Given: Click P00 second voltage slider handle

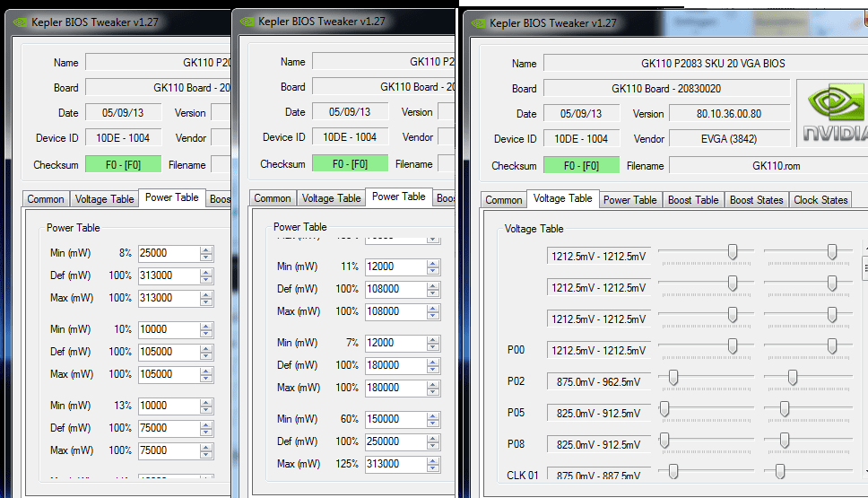Looking at the screenshot, I should click(x=832, y=346).
